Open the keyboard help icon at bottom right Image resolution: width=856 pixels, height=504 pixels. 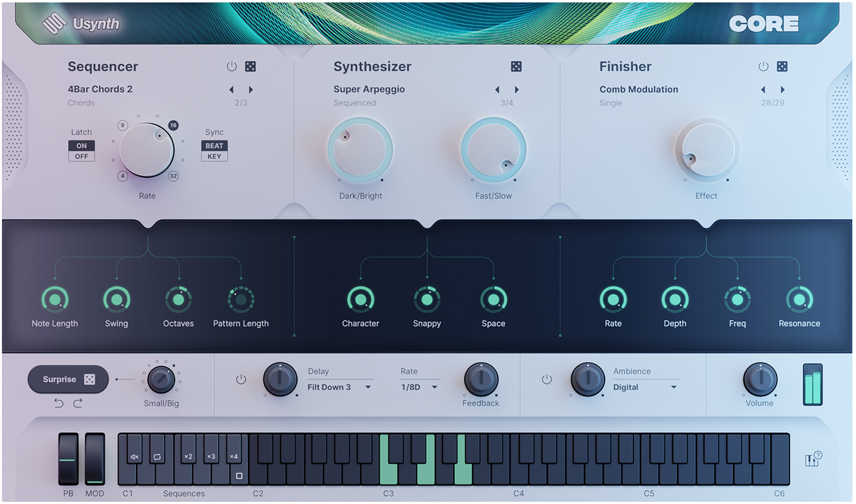tap(813, 461)
